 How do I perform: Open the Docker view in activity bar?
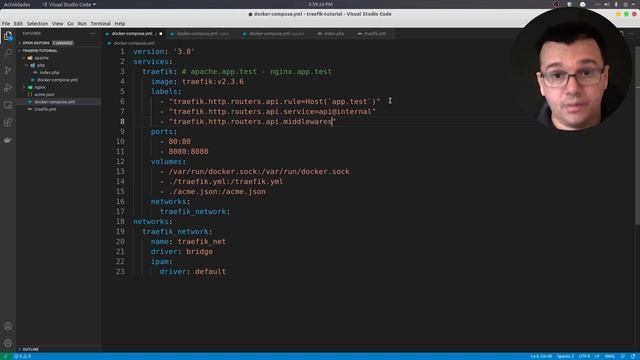(8, 140)
